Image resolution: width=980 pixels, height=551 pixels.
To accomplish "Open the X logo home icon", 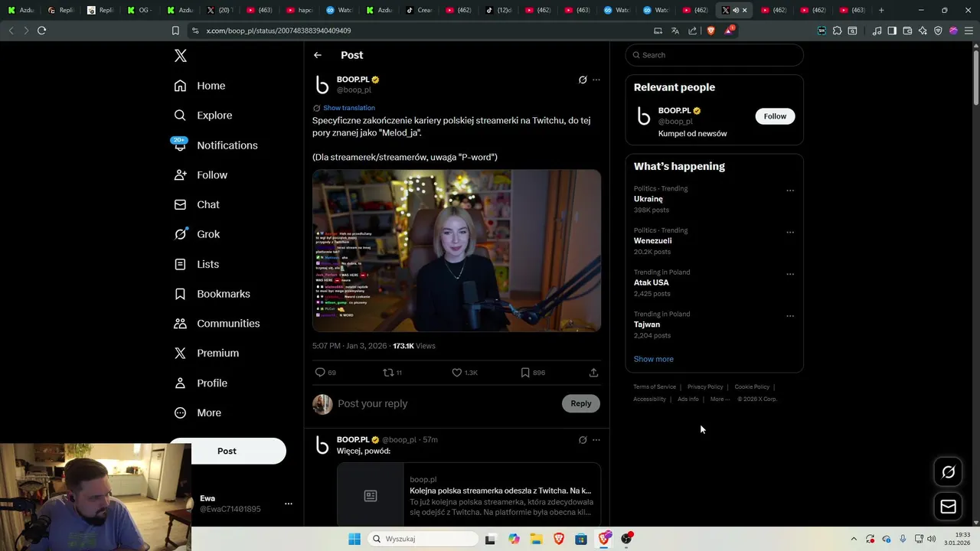I will point(181,56).
